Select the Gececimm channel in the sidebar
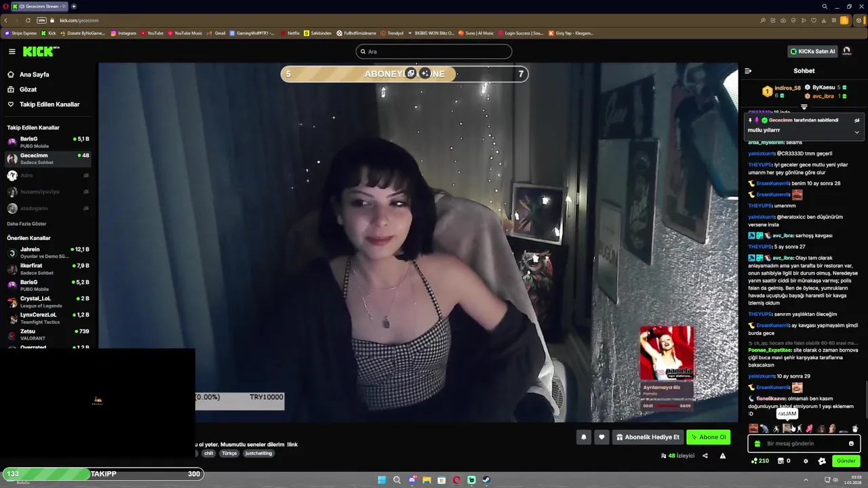Viewport: 868px width, 488px height. (47, 159)
